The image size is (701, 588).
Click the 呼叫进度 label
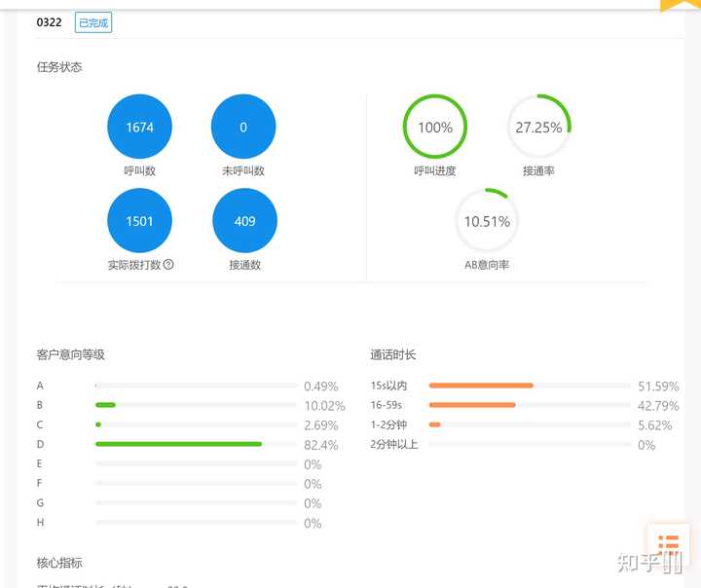coord(435,170)
